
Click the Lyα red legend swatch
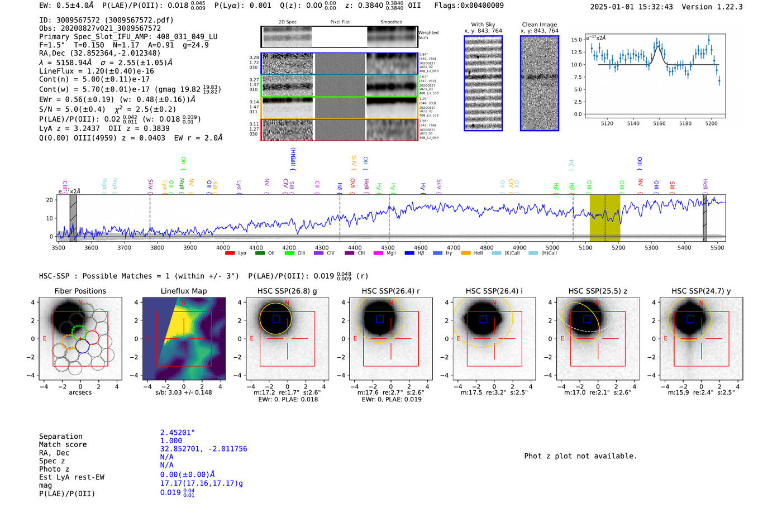point(230,253)
